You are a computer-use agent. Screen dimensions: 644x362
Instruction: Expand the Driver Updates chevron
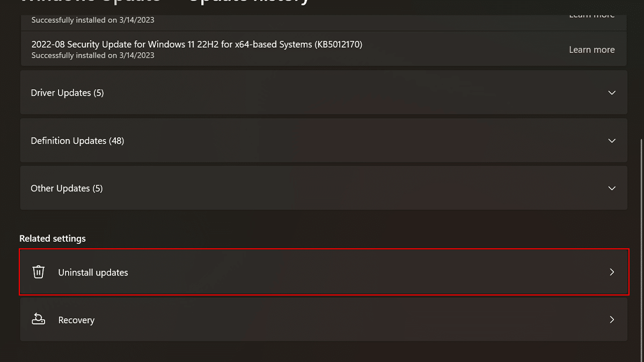click(x=612, y=93)
